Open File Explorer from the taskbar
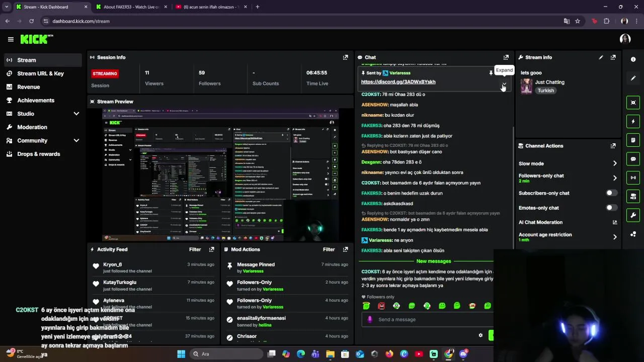This screenshot has height=362, width=644. (x=330, y=354)
